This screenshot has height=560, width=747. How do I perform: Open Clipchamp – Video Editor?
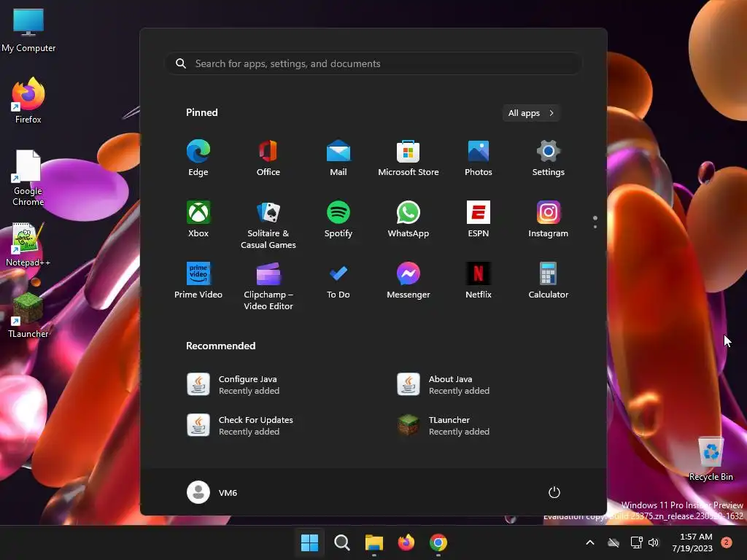(268, 286)
